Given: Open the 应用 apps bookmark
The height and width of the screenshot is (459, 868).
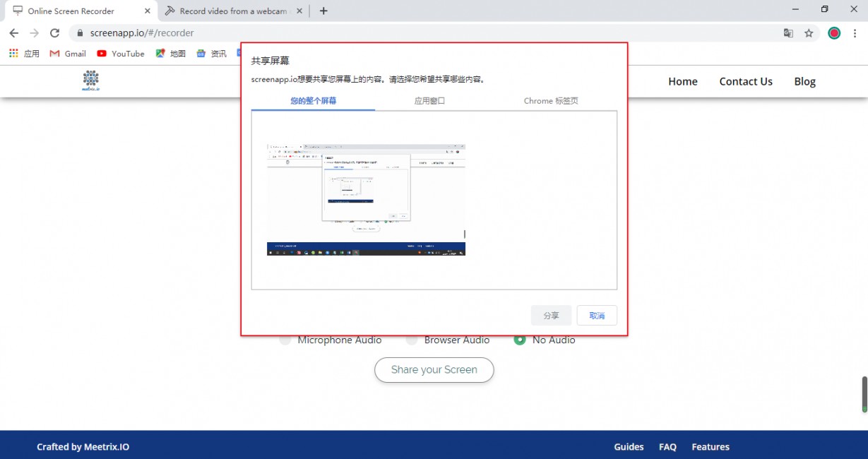Looking at the screenshot, I should point(24,54).
